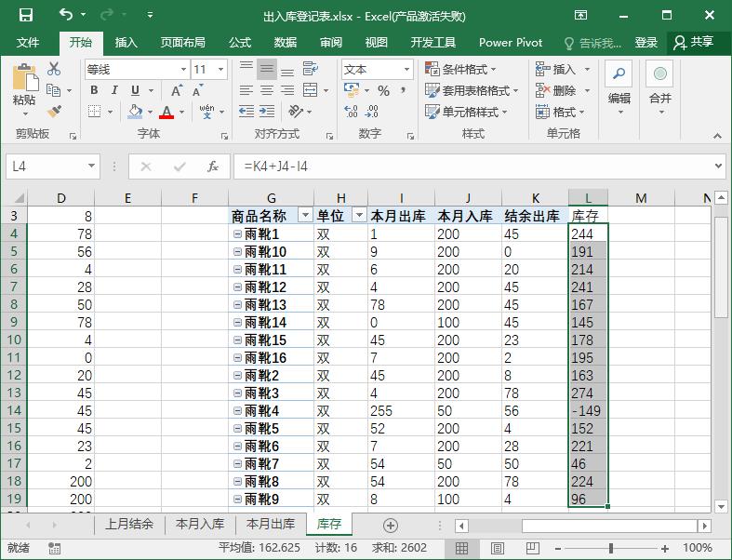Screen dimensions: 732x560
Task: Activate the Format Painter brush
Action: click(x=54, y=111)
